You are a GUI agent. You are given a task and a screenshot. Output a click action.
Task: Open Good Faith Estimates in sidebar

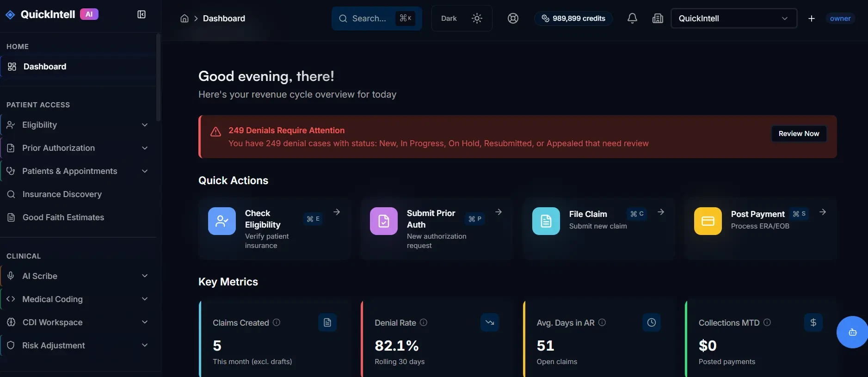tap(78, 217)
